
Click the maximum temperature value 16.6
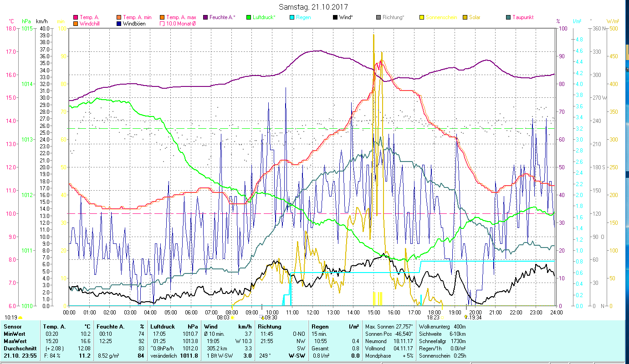pos(85,341)
